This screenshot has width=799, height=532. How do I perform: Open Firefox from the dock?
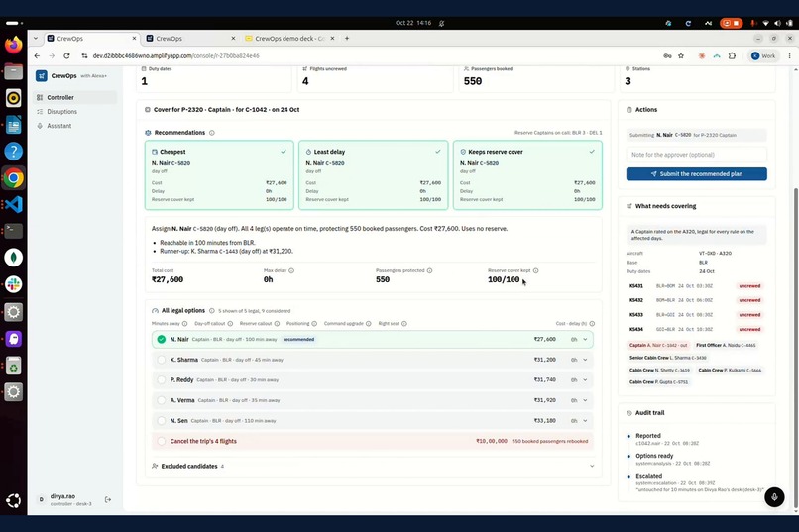(14, 45)
